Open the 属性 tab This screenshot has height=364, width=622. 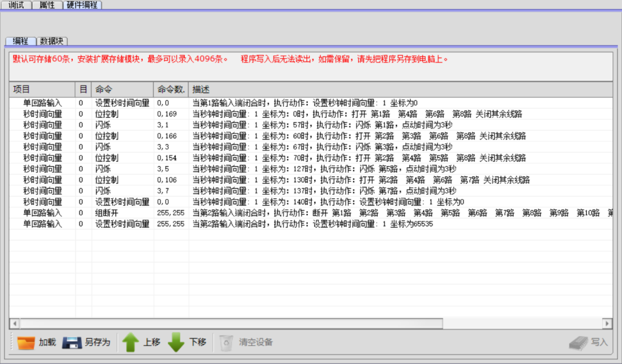(x=47, y=5)
